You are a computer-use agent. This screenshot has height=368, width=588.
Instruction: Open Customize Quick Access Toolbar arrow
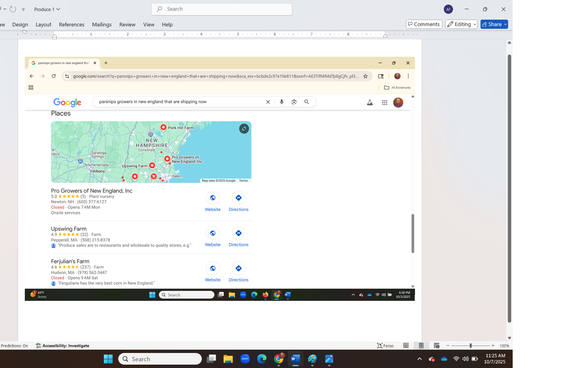pyautogui.click(x=23, y=10)
